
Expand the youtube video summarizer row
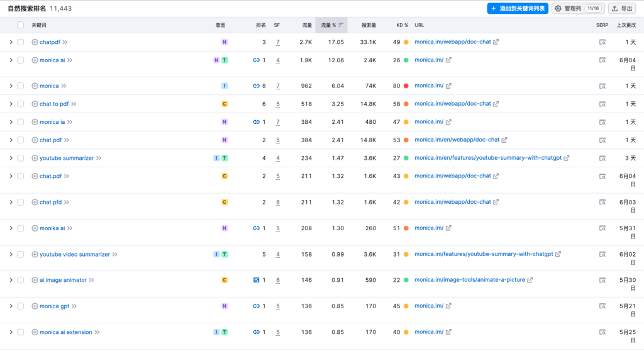click(x=11, y=254)
